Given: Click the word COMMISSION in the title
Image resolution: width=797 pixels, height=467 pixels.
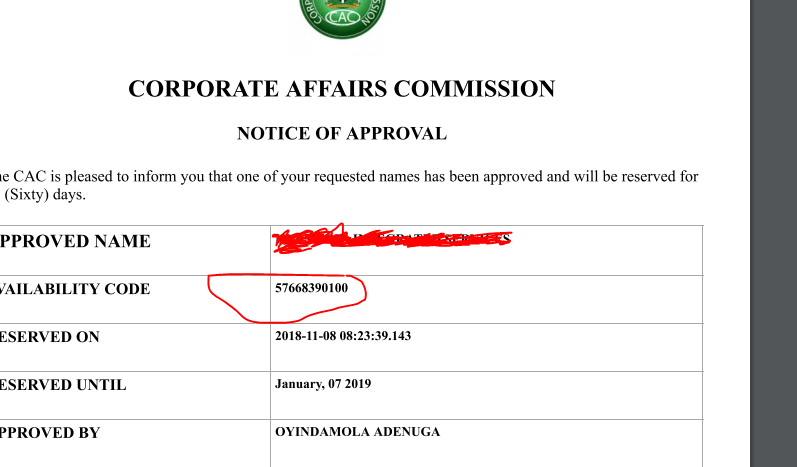Looking at the screenshot, I should (x=474, y=89).
